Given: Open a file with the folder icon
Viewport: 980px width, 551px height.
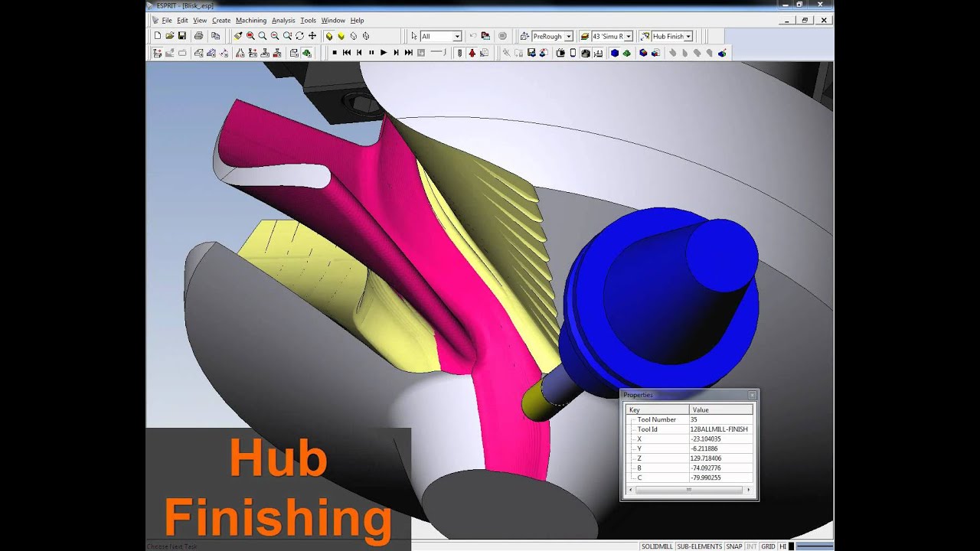Looking at the screenshot, I should pyautogui.click(x=170, y=36).
